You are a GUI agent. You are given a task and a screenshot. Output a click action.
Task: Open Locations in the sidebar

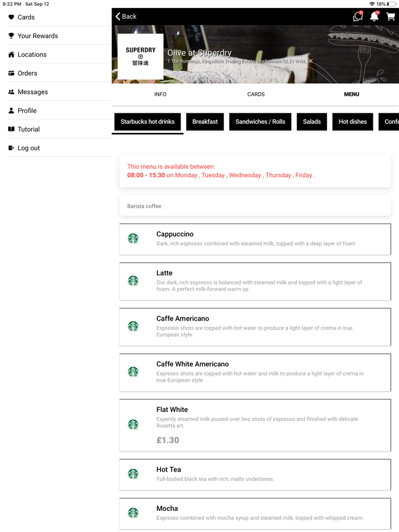(60, 54)
